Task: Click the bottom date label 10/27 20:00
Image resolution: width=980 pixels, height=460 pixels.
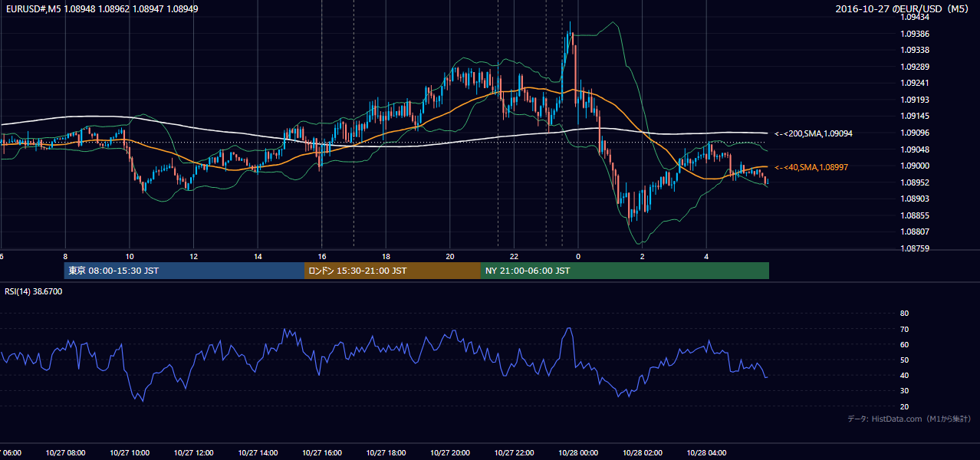Action: [x=450, y=453]
